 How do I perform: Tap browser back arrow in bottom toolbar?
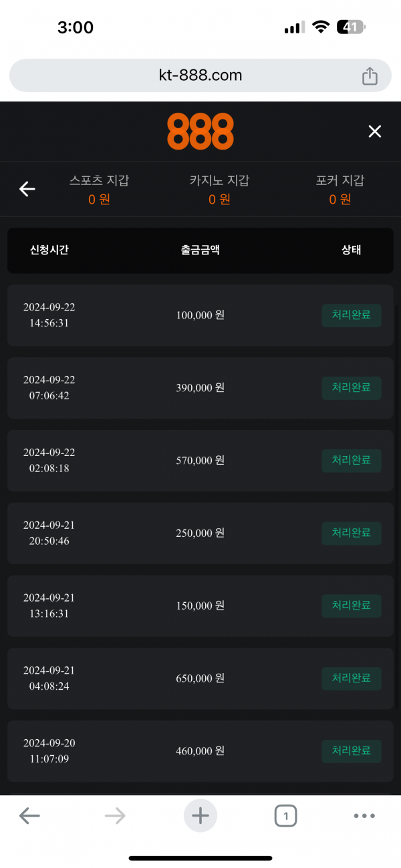[29, 815]
